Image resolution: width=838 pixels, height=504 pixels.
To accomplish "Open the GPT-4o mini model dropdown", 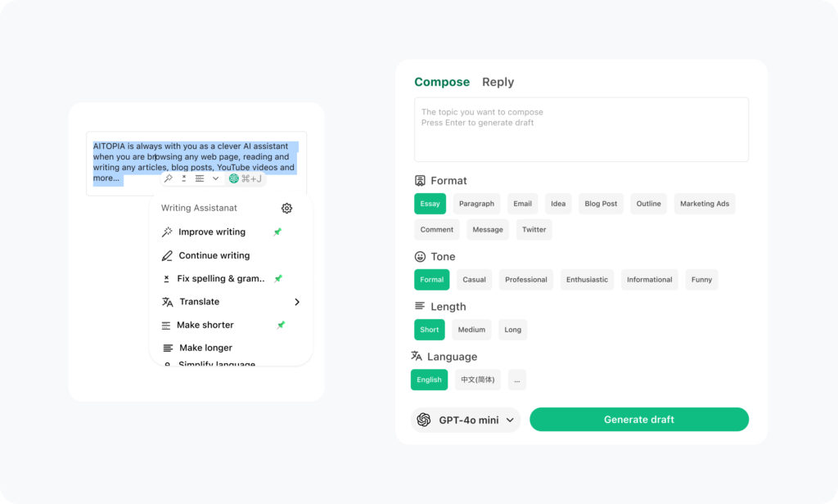I will point(466,420).
